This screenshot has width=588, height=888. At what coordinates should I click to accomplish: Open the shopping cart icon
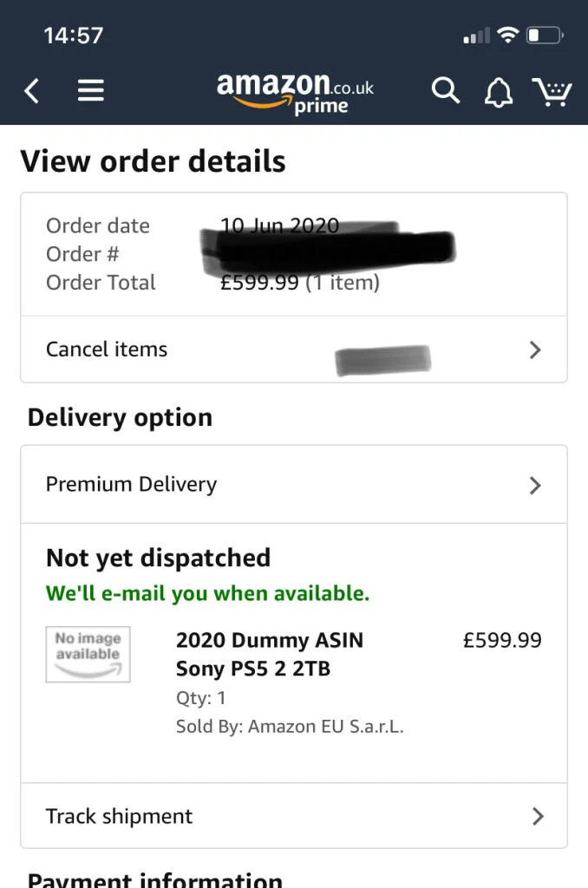tap(552, 90)
